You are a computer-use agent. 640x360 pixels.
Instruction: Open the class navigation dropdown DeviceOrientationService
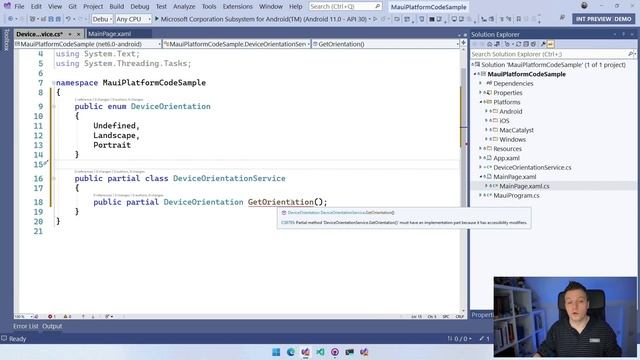[237, 44]
